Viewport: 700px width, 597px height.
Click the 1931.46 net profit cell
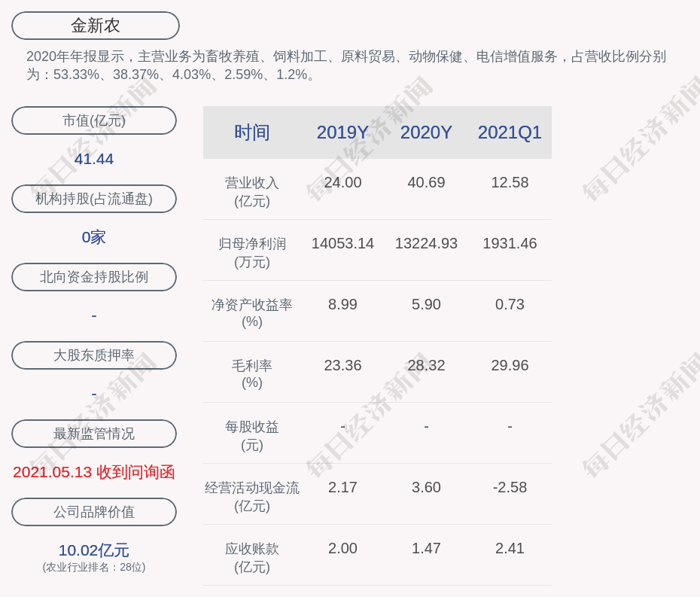[510, 243]
